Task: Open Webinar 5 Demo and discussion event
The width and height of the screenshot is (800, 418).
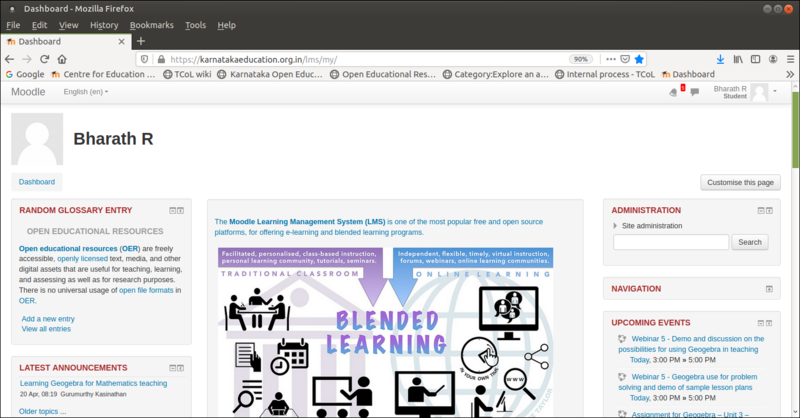Action: click(691, 344)
